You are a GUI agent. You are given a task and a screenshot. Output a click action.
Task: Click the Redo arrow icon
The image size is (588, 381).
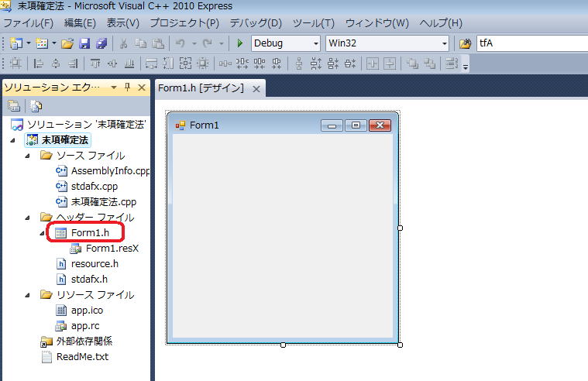point(208,43)
